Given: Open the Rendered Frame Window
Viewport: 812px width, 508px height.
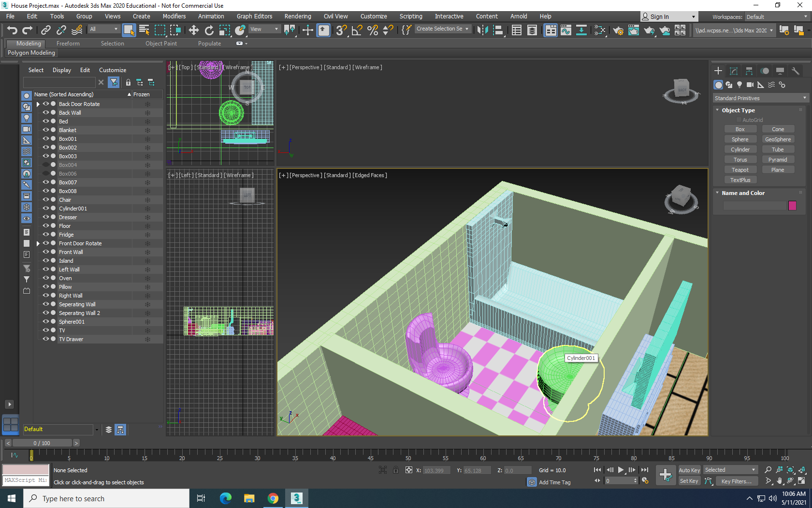Looking at the screenshot, I should [x=633, y=30].
